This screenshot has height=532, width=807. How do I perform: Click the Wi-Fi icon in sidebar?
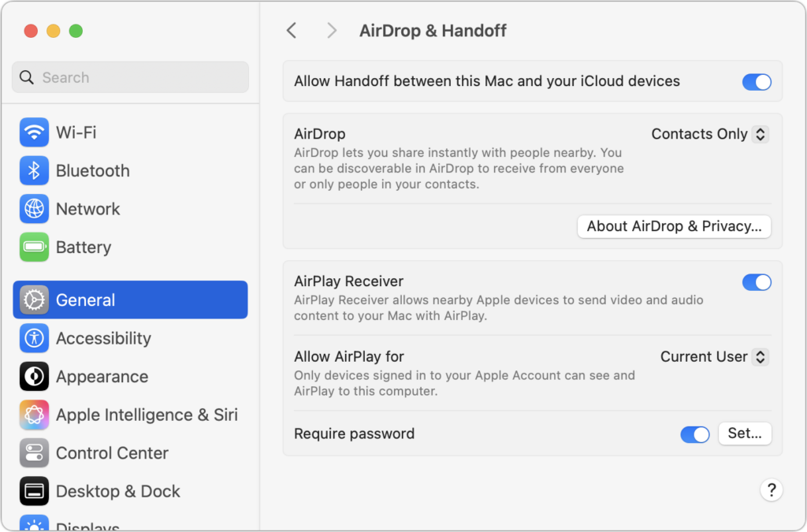(34, 132)
